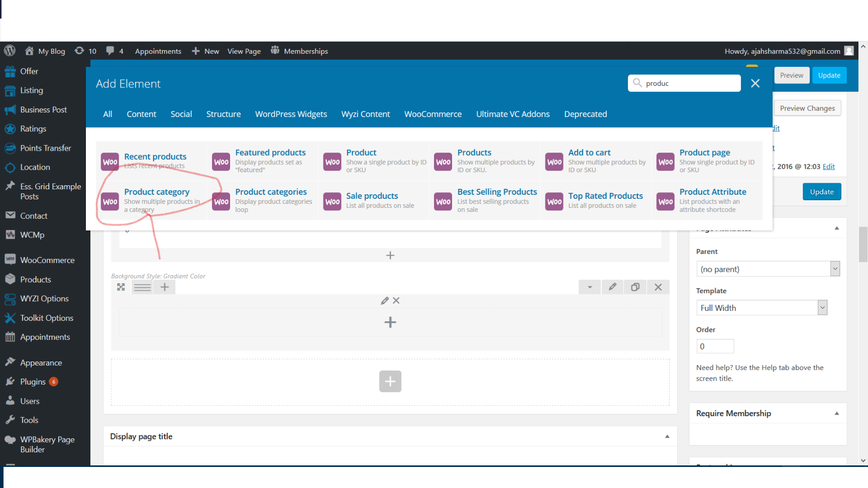This screenshot has width=868, height=488.
Task: Click the WooCommerce sidebar icon
Action: (x=11, y=260)
